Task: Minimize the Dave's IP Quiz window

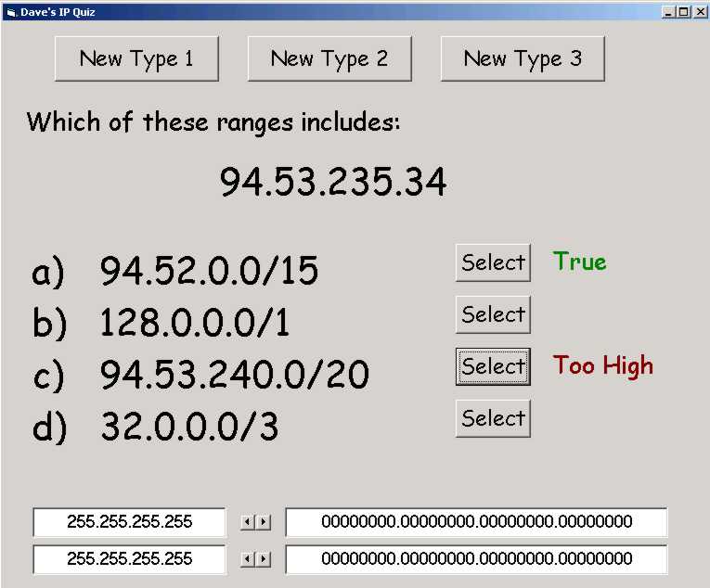Action: coord(669,12)
